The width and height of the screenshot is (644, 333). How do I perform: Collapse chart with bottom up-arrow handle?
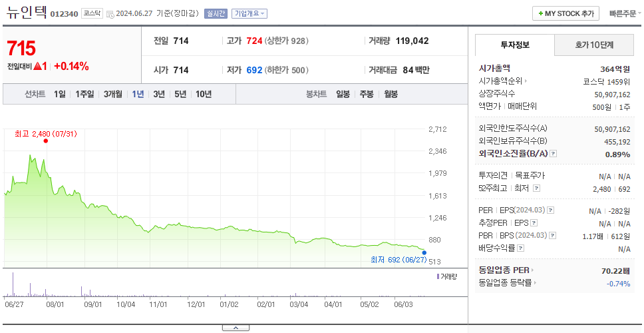click(x=236, y=328)
